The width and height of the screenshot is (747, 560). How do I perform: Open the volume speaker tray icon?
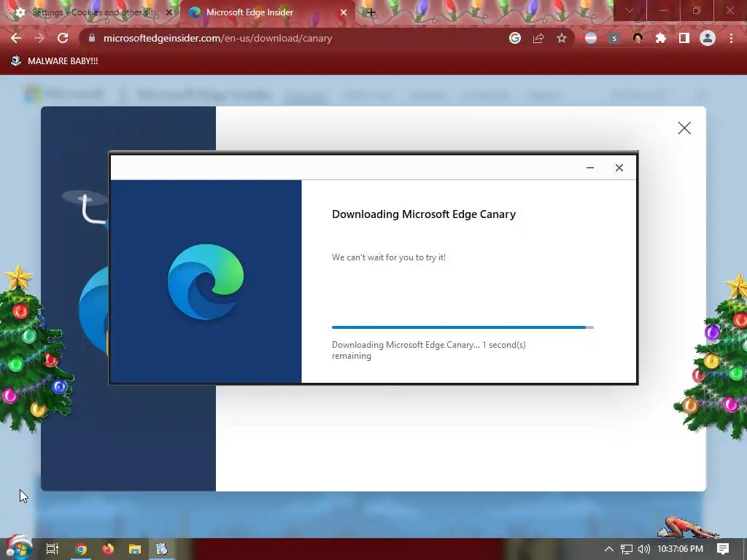coord(643,549)
